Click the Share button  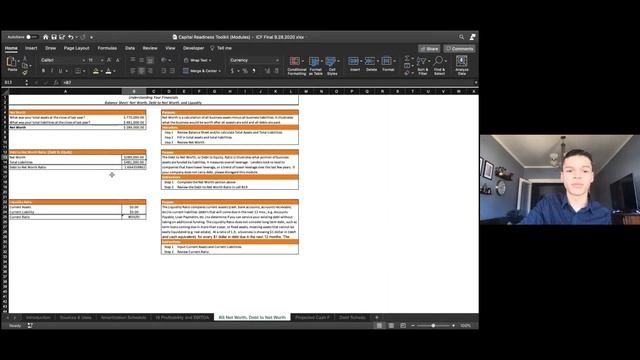tap(429, 49)
